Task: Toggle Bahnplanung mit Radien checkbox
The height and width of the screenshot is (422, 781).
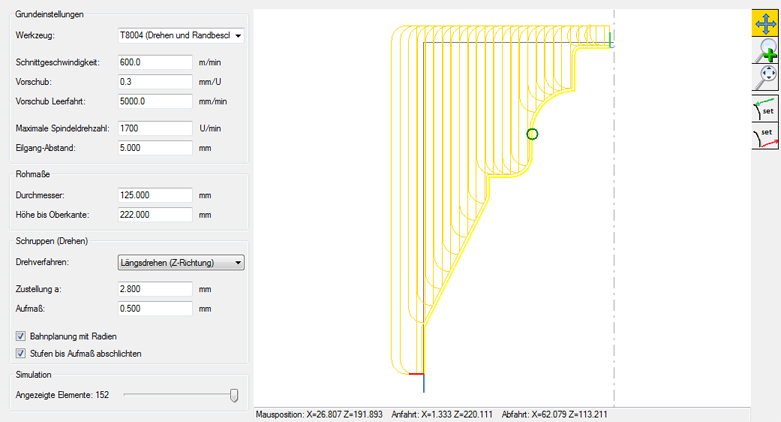Action: [21, 336]
